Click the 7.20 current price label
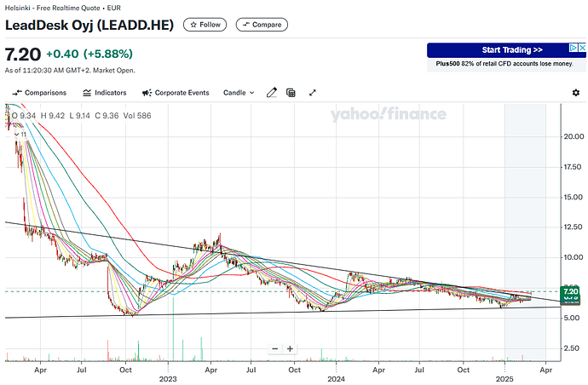The height and width of the screenshot is (385, 588). coord(571,291)
